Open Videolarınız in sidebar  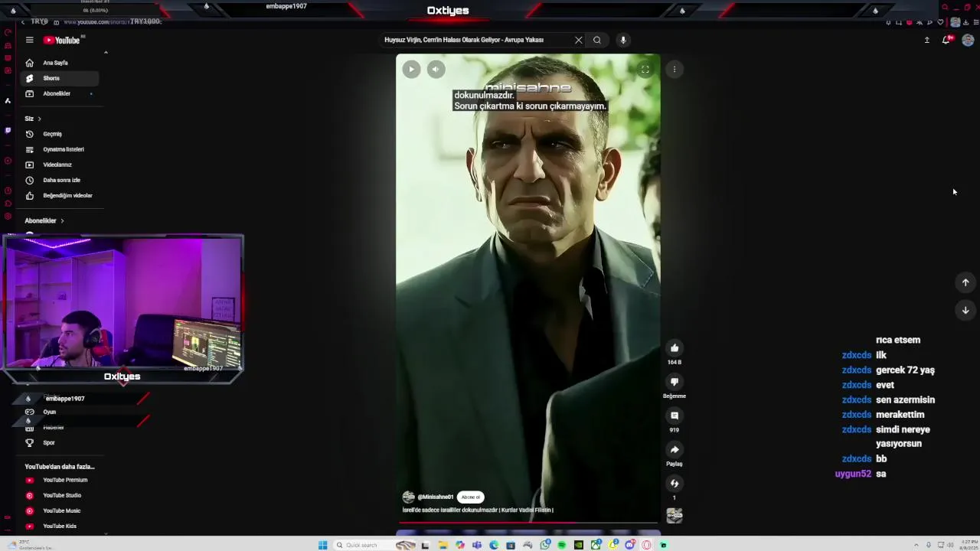pos(59,165)
